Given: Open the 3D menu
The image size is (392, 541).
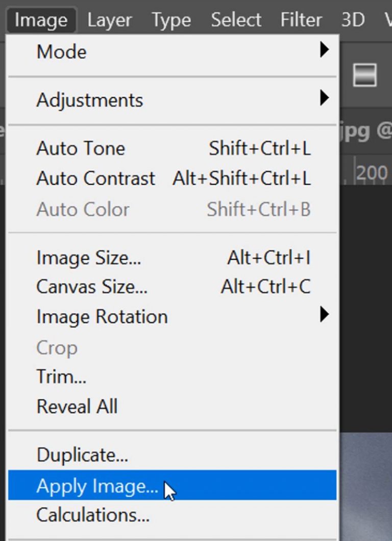Looking at the screenshot, I should [x=352, y=19].
